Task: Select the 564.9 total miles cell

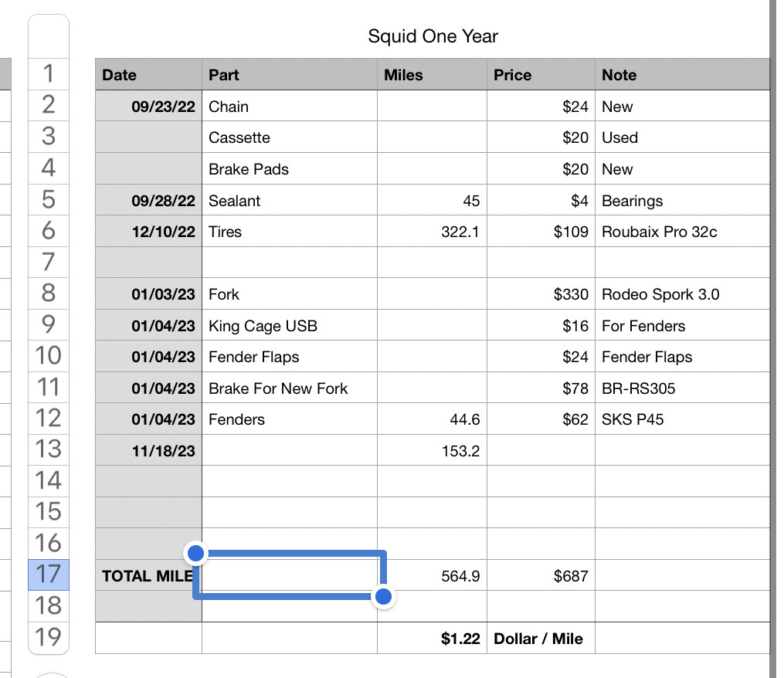Action: click(x=432, y=575)
